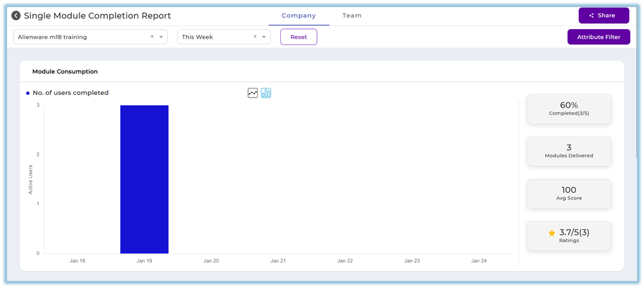Select the 60% Completed card
The width and height of the screenshot is (644, 288).
click(568, 108)
